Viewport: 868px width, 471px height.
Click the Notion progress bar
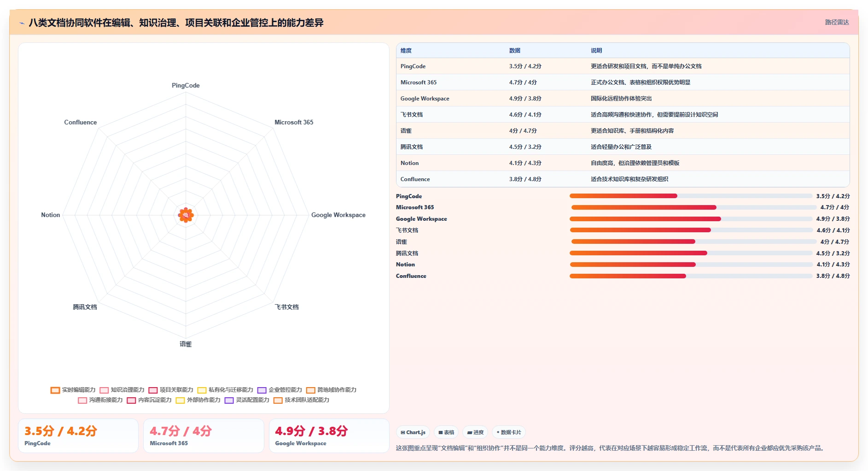[691, 265]
